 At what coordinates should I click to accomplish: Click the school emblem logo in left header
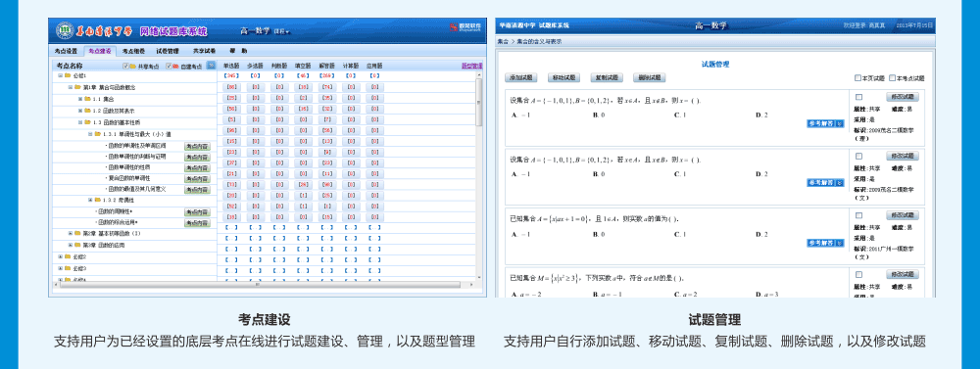(64, 30)
